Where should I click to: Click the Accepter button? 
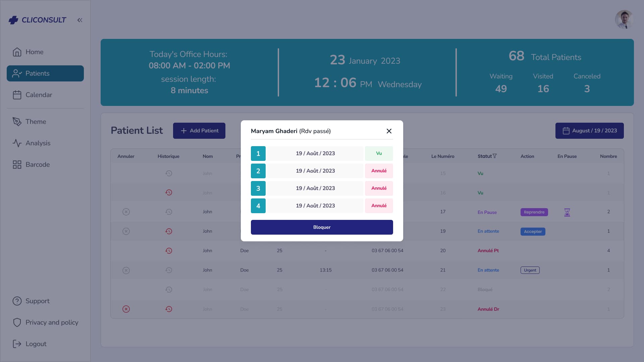533,232
